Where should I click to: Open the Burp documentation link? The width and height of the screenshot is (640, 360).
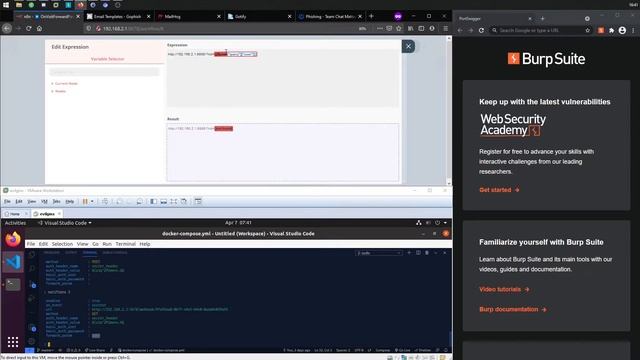513,309
